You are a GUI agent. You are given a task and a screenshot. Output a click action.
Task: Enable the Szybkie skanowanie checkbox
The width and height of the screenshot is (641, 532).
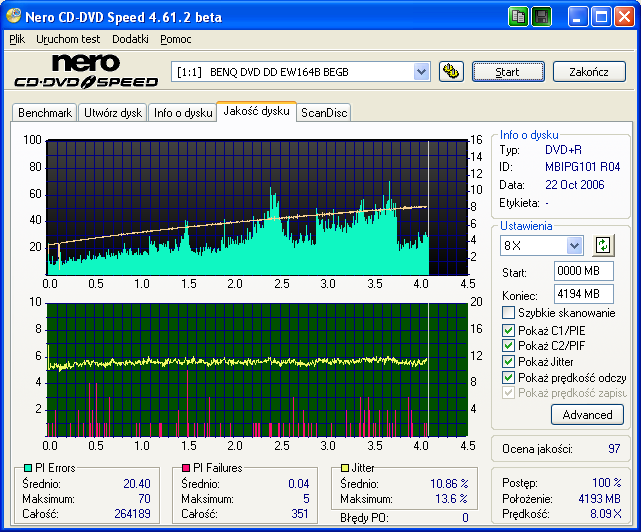pos(508,313)
